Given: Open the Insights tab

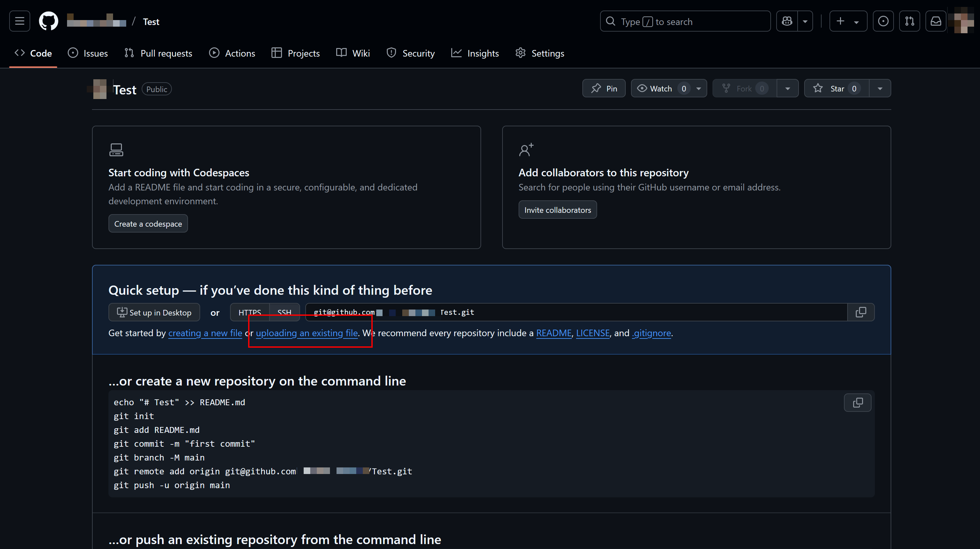Looking at the screenshot, I should pyautogui.click(x=475, y=53).
